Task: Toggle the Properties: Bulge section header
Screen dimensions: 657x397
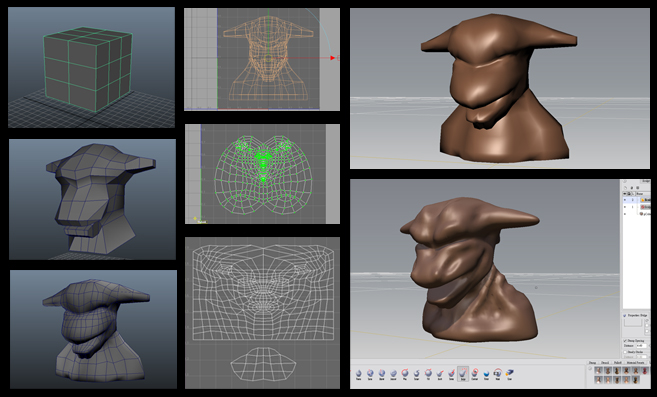Action: (x=637, y=315)
